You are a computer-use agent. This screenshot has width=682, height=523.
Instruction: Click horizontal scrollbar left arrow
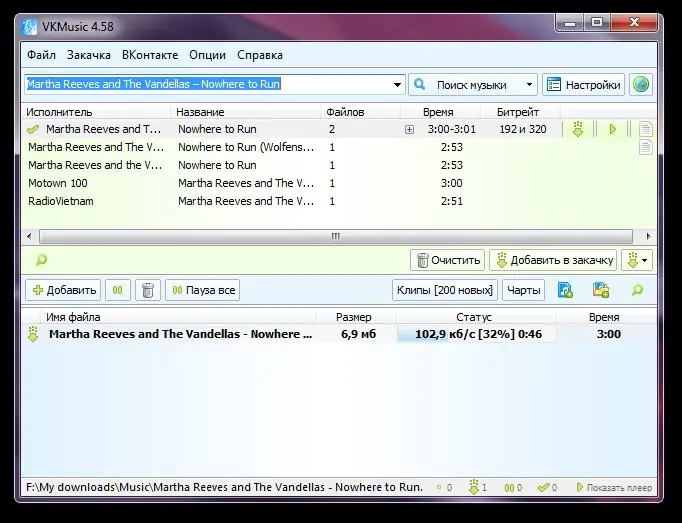(x=29, y=236)
